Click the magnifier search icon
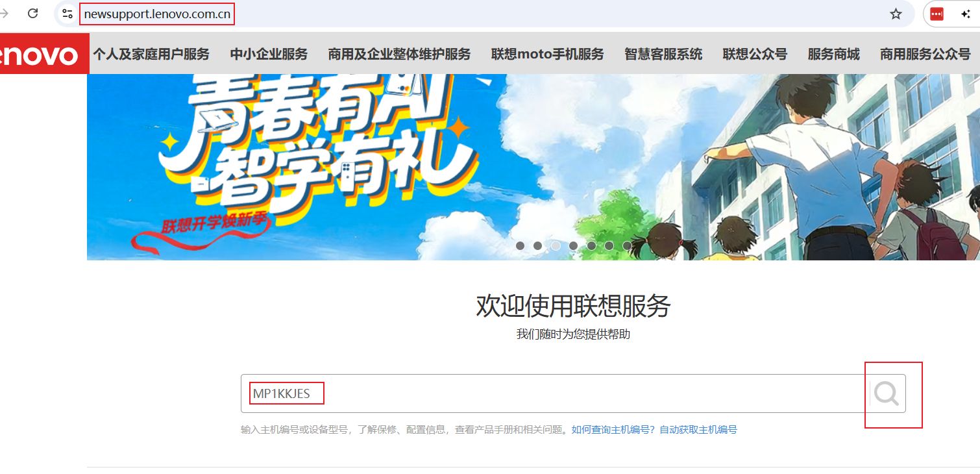 pyautogui.click(x=886, y=393)
